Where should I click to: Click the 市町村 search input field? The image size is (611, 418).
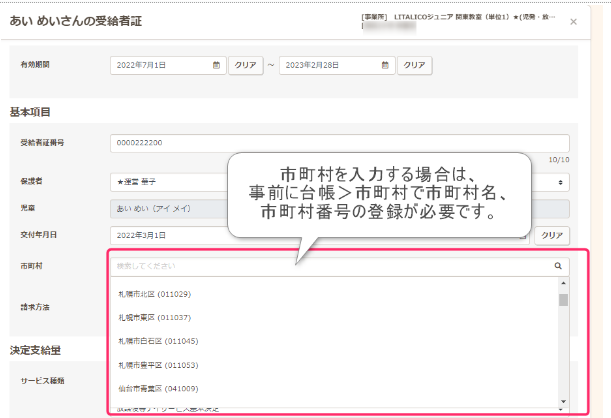point(330,267)
